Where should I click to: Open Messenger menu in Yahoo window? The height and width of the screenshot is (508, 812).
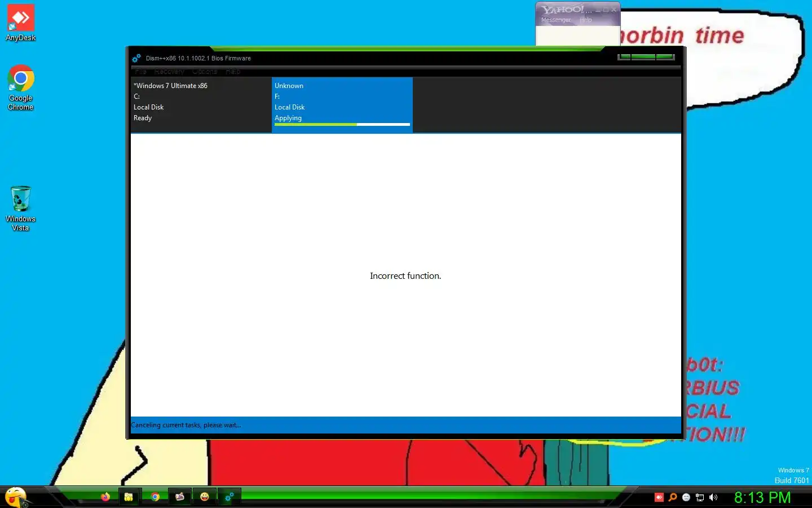pos(556,20)
